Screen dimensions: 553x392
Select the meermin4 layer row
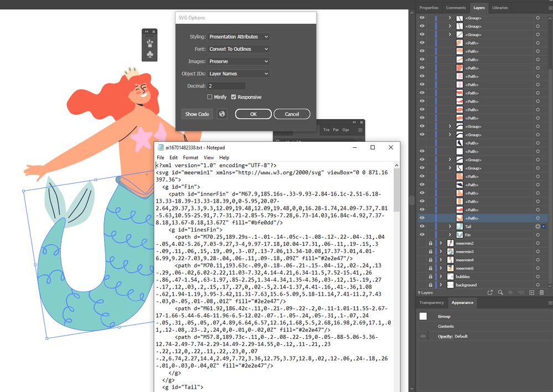coord(483,260)
